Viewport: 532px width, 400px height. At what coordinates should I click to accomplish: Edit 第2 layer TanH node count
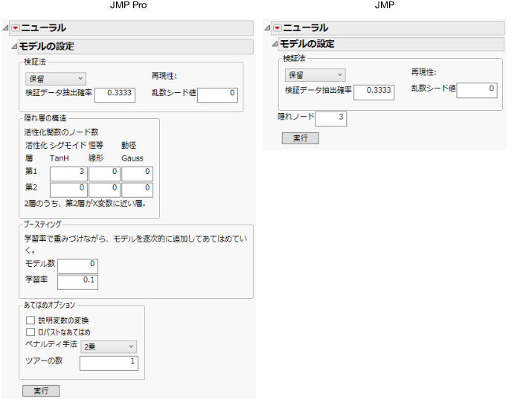(x=68, y=190)
